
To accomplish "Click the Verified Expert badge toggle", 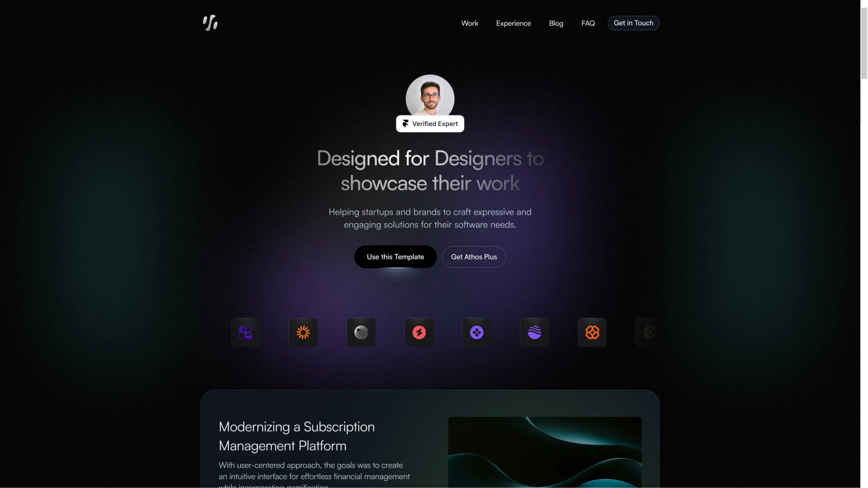I will click(x=430, y=124).
